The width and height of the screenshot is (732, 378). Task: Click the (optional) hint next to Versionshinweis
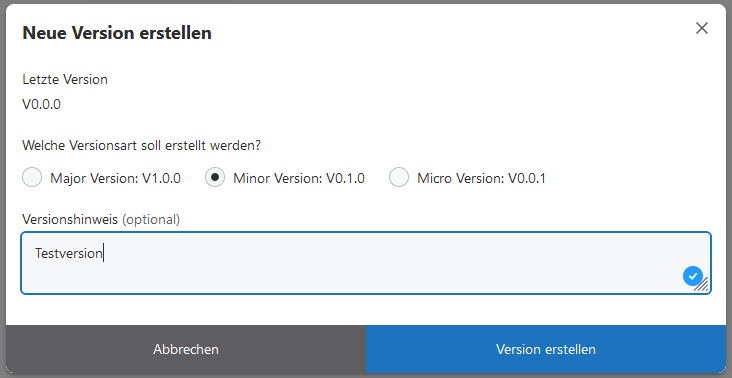coord(151,219)
